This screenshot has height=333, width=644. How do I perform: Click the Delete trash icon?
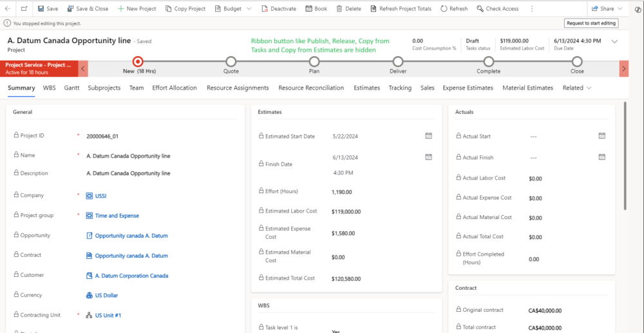[339, 9]
